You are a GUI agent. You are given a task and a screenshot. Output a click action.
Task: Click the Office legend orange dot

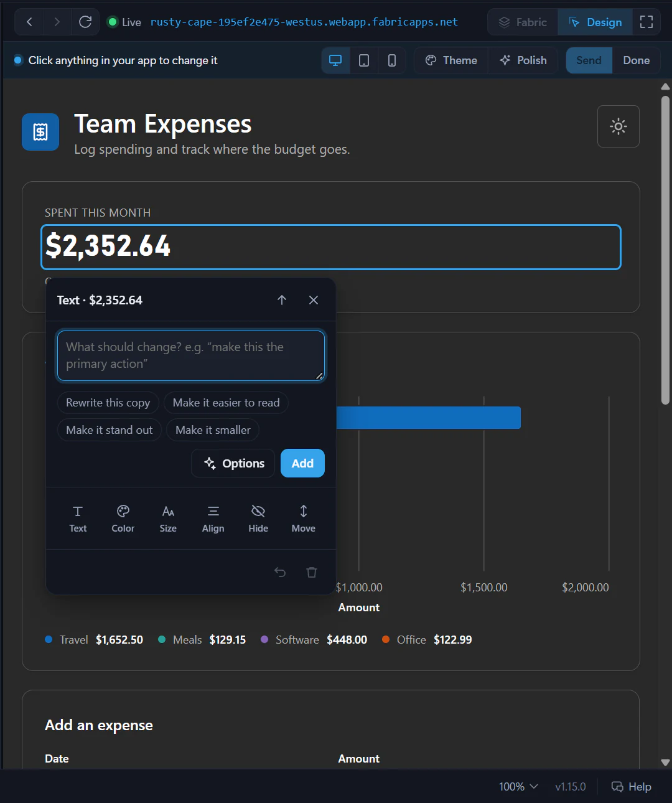(386, 639)
